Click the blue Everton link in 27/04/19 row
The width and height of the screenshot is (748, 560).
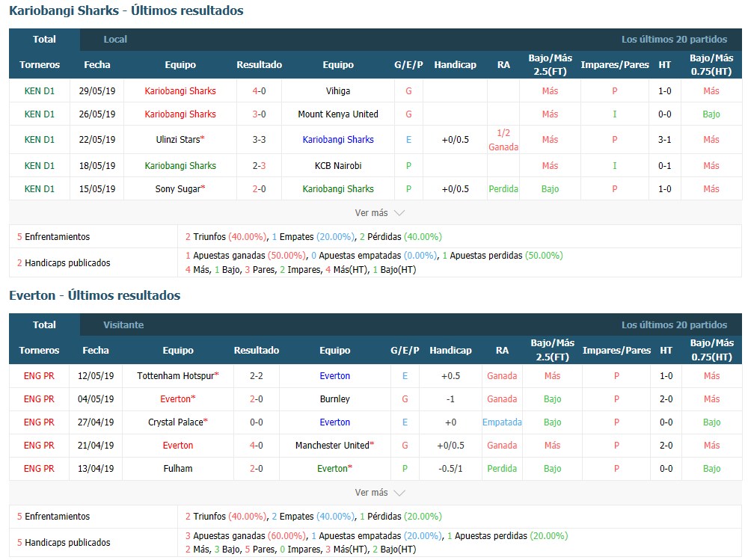(335, 422)
